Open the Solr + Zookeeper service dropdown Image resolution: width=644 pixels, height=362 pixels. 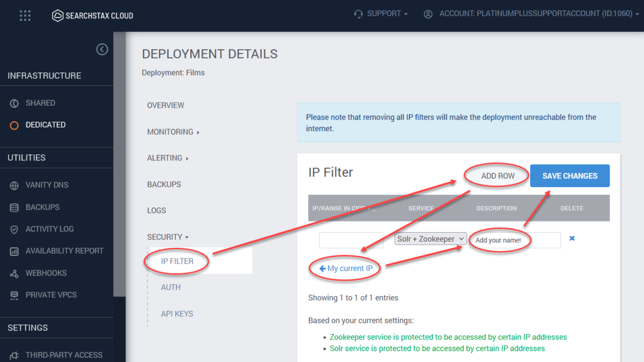pos(430,238)
